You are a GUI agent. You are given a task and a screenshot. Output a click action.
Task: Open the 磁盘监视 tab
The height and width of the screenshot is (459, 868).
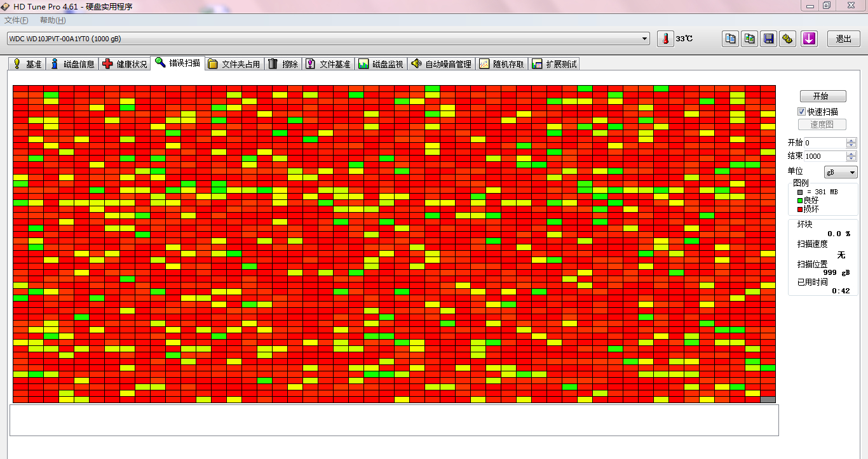point(381,64)
